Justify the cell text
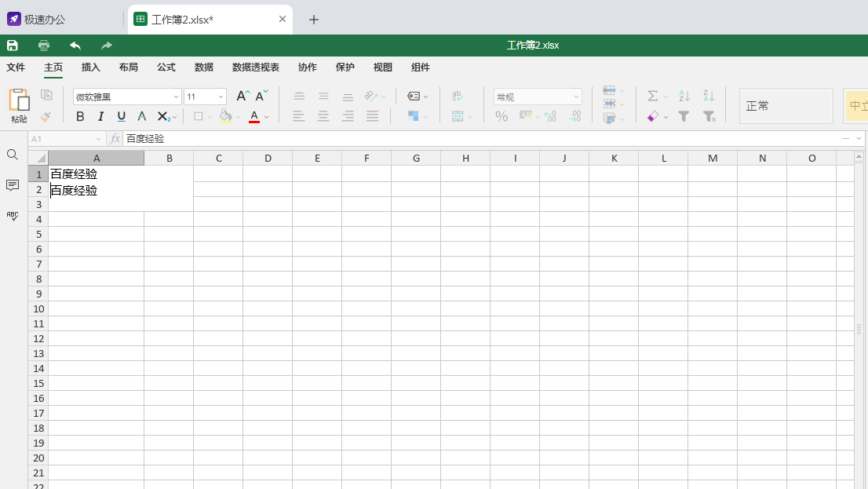Image resolution: width=868 pixels, height=489 pixels. point(372,116)
